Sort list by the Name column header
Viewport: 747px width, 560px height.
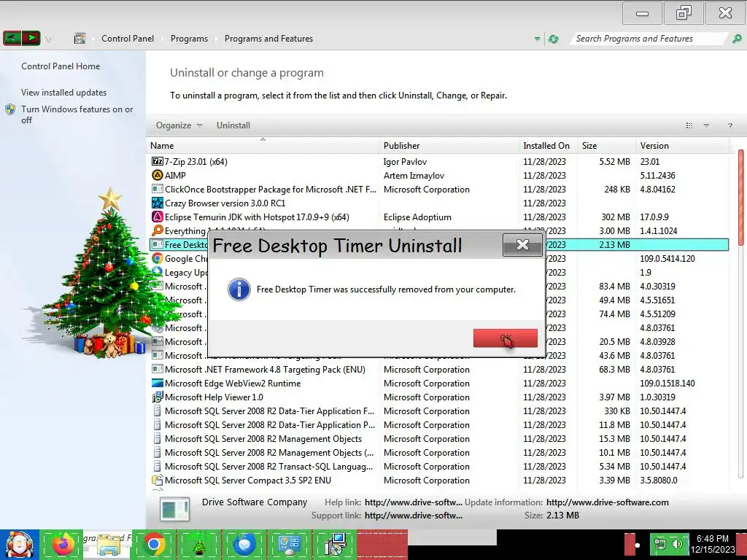[263, 146]
